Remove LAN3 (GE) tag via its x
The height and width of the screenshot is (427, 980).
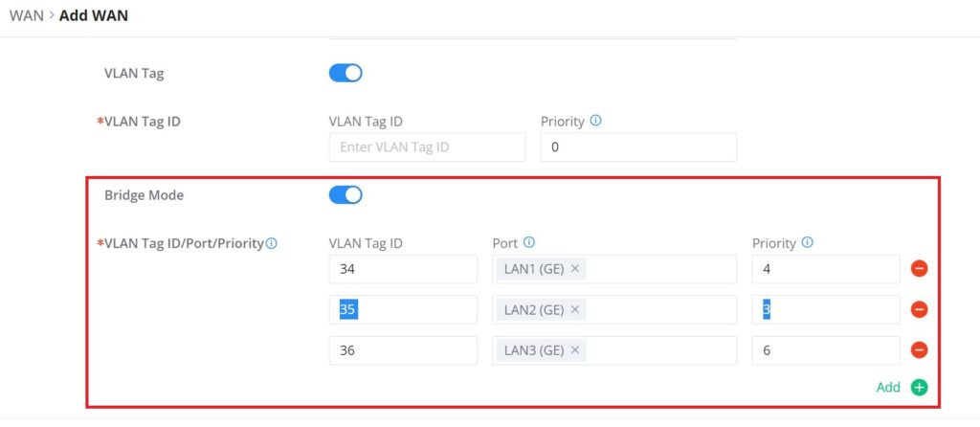click(575, 350)
